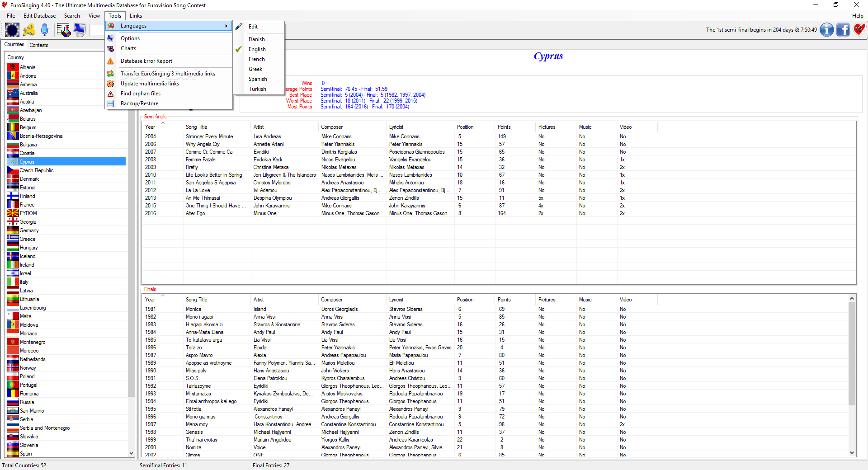Sort finals by Song Title column header
This screenshot has height=470, width=868.
217,300
